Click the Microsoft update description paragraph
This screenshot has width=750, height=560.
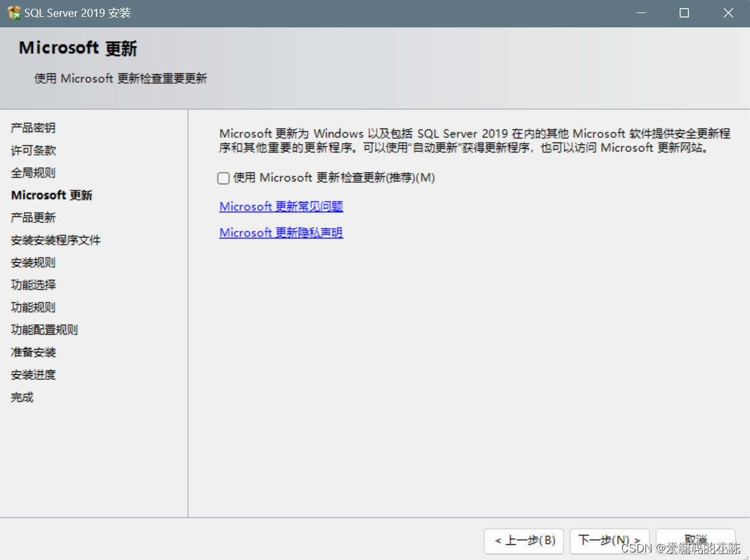475,141
